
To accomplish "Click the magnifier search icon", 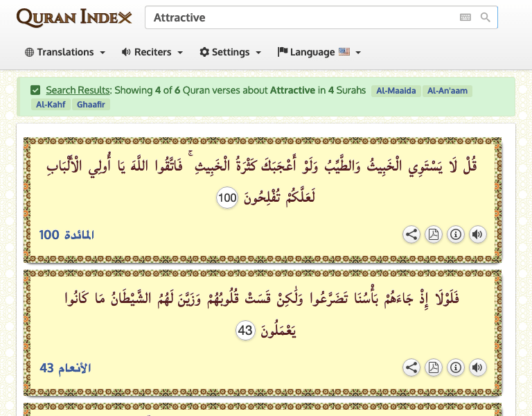I will 486,17.
